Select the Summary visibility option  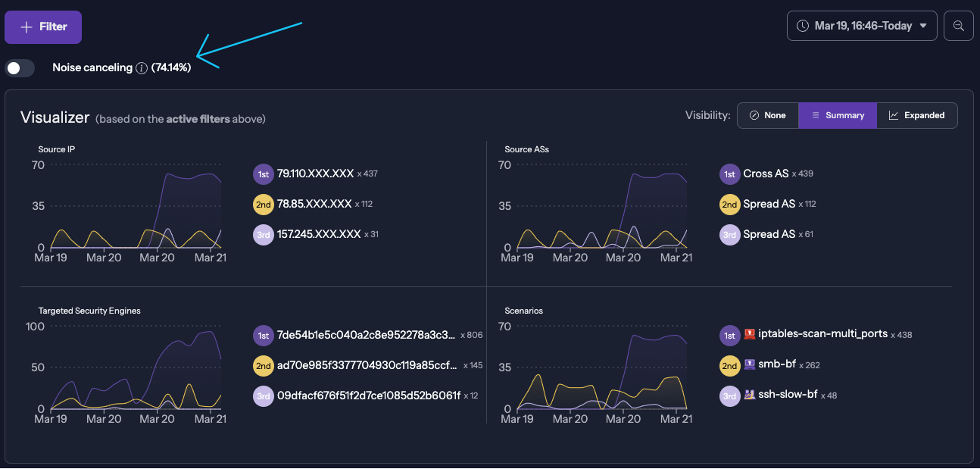pyautogui.click(x=837, y=115)
